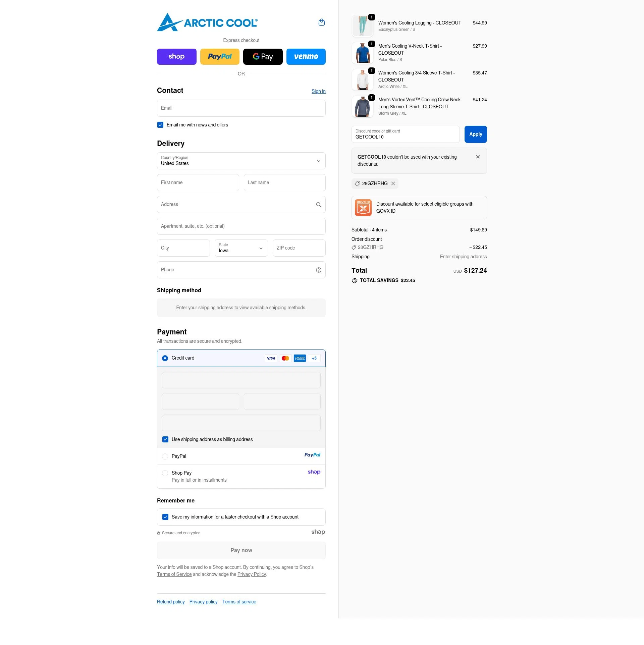Image resolution: width=644 pixels, height=645 pixels.
Task: Open the shopping bag cart icon
Action: tap(321, 22)
